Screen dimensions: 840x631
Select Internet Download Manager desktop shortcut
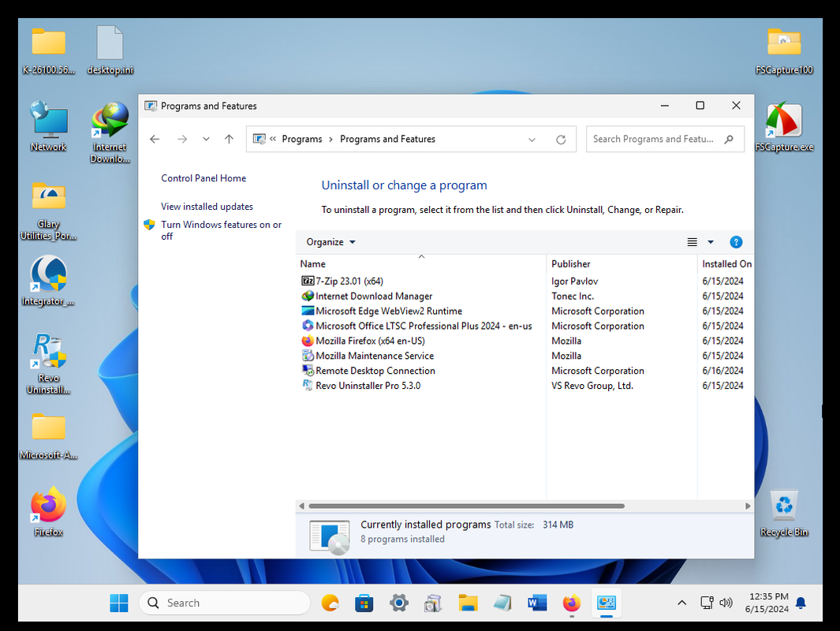pyautogui.click(x=110, y=132)
